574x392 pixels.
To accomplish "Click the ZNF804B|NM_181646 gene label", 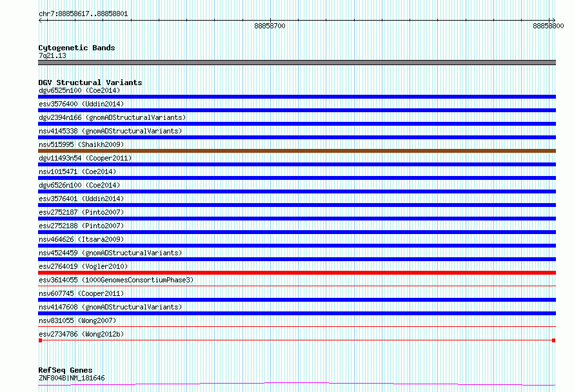I will click(72, 378).
